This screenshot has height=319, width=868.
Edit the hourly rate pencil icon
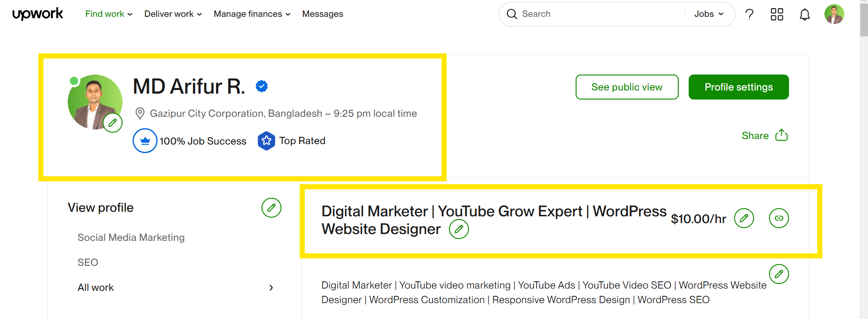click(x=744, y=218)
